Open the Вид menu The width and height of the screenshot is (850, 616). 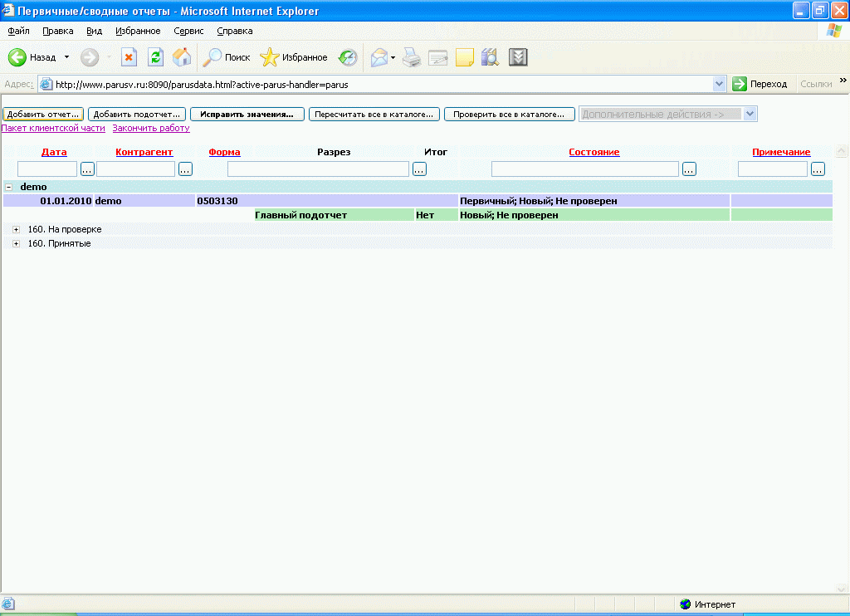pyautogui.click(x=95, y=31)
